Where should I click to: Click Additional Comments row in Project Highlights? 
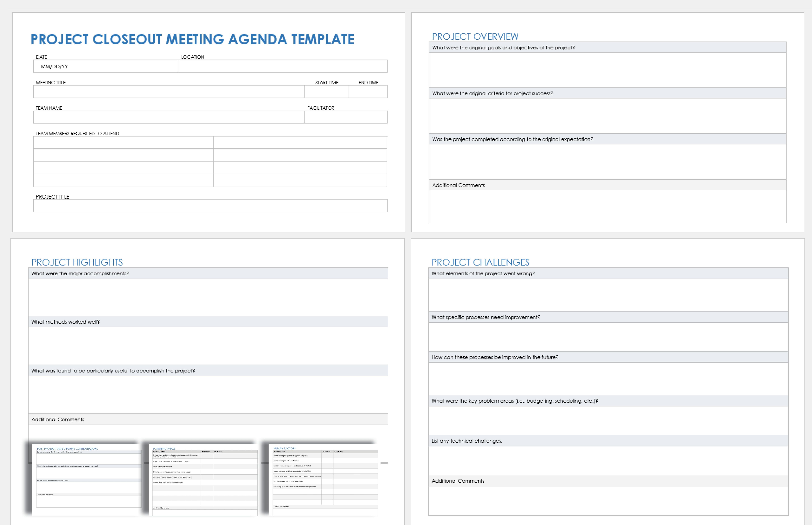click(208, 419)
